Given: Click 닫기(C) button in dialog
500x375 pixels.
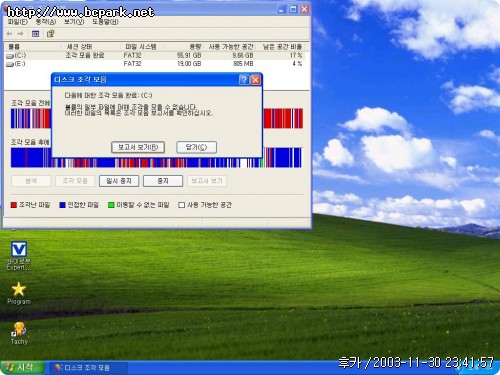Looking at the screenshot, I should click(196, 147).
